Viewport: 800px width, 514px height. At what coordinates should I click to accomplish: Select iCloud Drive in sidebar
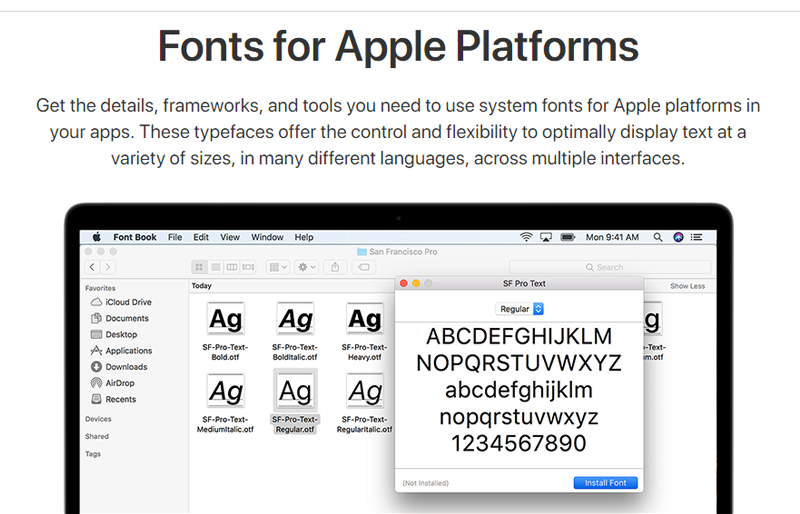121,302
